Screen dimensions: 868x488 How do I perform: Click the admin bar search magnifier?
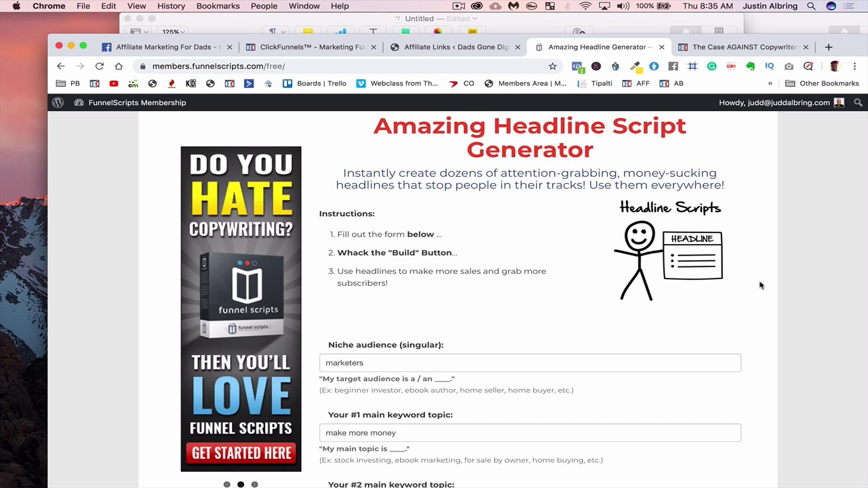point(858,102)
